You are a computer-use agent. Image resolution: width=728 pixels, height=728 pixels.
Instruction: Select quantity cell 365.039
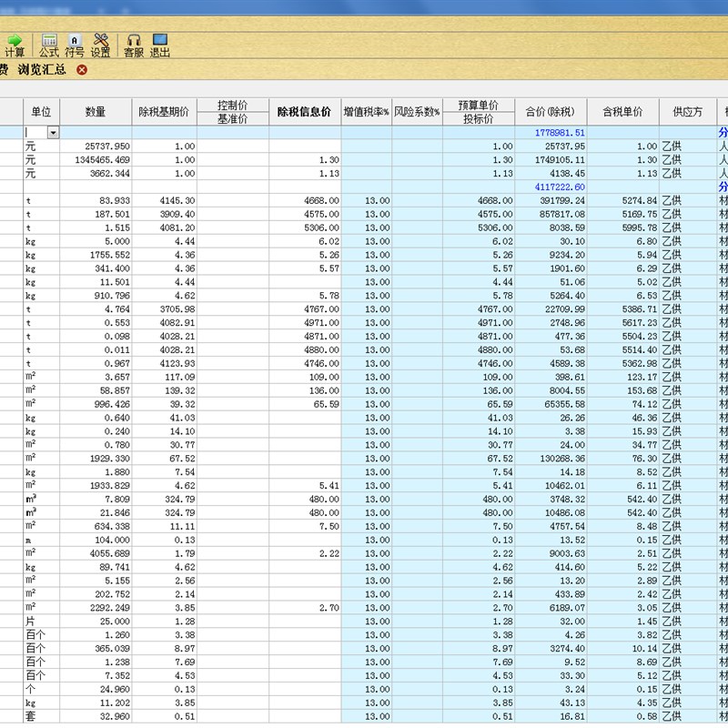pos(96,649)
